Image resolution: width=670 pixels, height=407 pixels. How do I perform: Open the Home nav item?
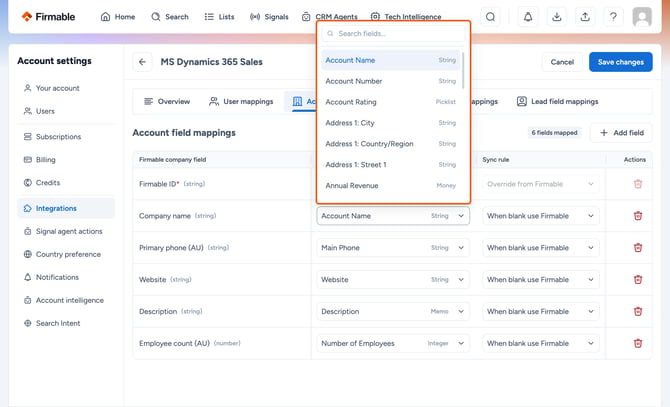tap(118, 17)
